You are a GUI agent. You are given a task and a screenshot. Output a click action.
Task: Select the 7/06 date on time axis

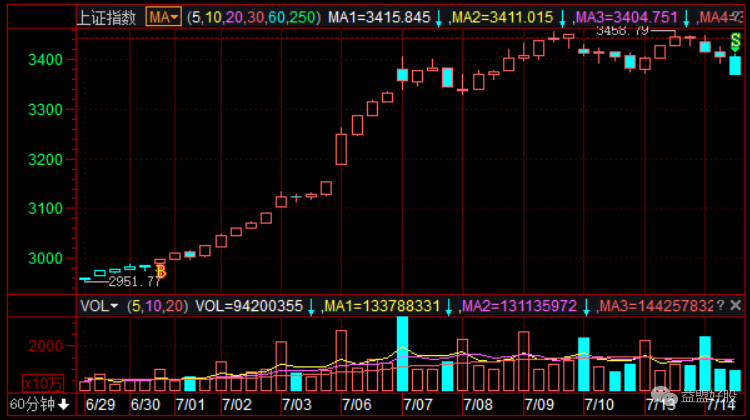[x=357, y=404]
